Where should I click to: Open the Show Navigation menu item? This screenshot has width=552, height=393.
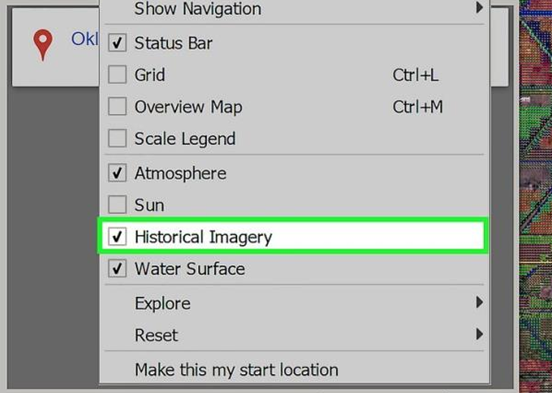[x=294, y=8]
